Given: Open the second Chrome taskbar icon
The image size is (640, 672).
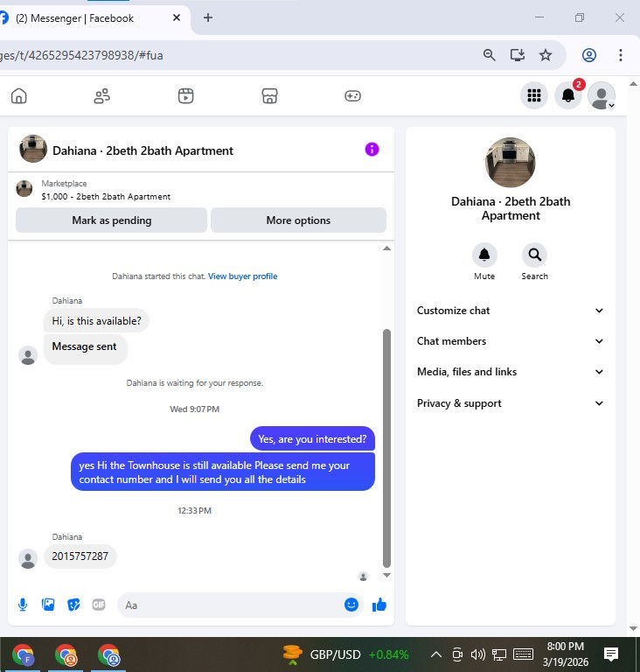Looking at the screenshot, I should tap(66, 654).
